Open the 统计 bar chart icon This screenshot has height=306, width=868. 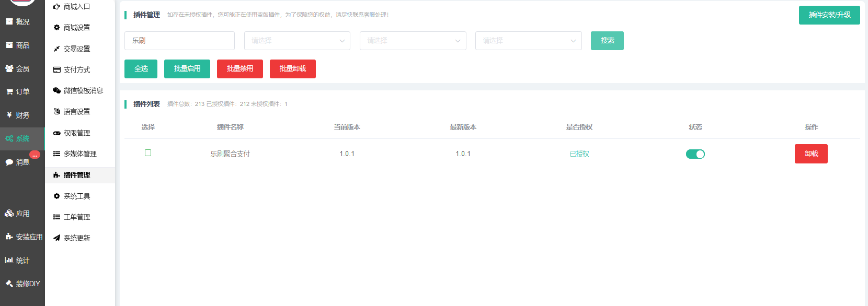pos(9,260)
